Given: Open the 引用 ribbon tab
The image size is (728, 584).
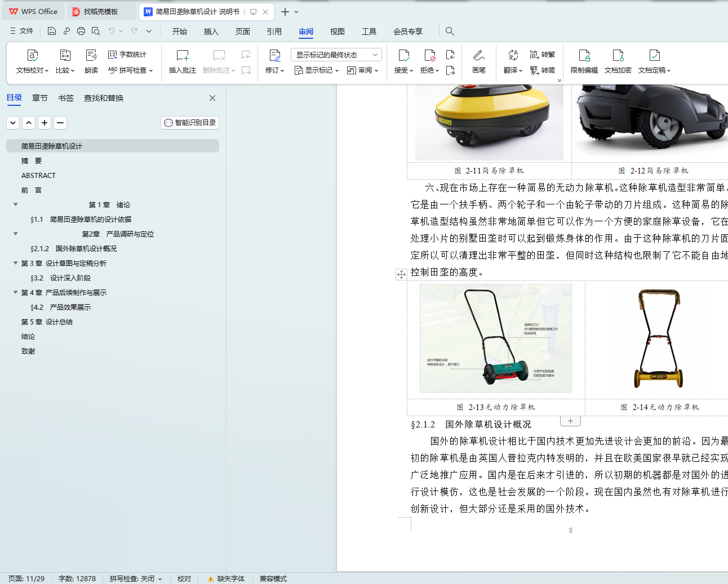Looking at the screenshot, I should coord(274,32).
